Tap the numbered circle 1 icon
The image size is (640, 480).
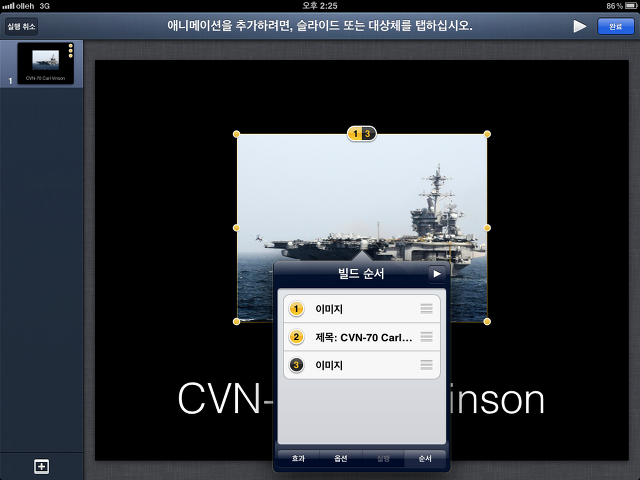296,309
